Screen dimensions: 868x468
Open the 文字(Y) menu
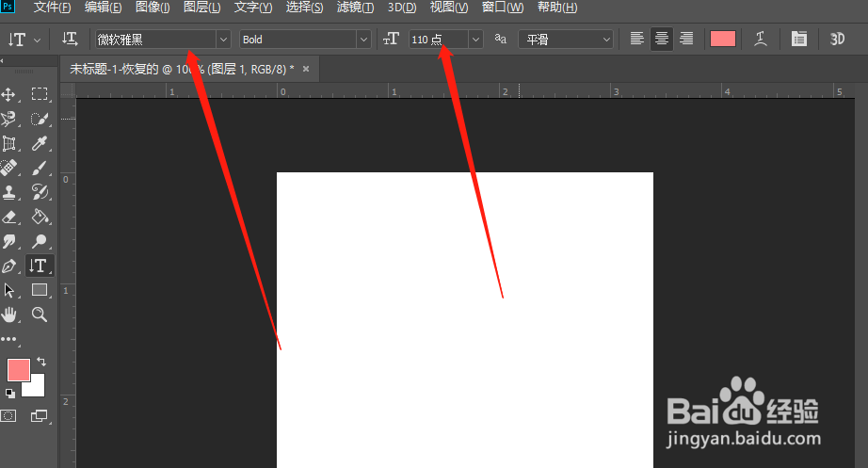coord(253,8)
